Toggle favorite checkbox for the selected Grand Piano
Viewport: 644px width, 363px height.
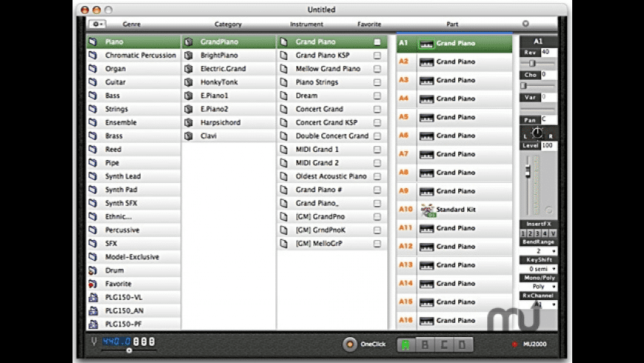point(377,42)
